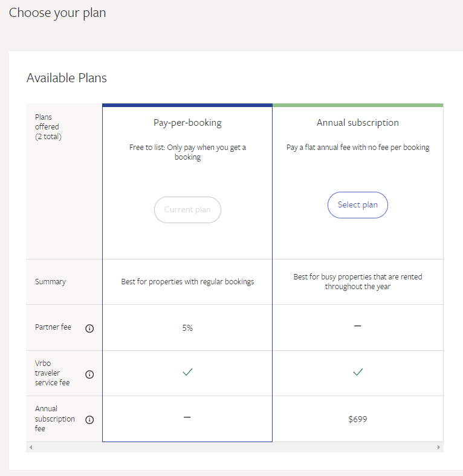The height and width of the screenshot is (476, 463).
Task: Click the 5% partner fee value
Action: pos(187,328)
